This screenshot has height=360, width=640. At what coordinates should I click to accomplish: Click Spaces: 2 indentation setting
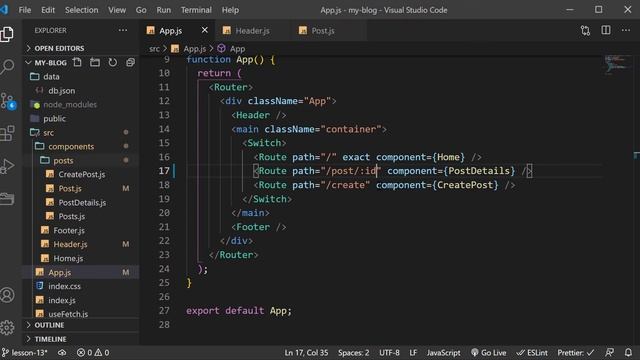(353, 352)
